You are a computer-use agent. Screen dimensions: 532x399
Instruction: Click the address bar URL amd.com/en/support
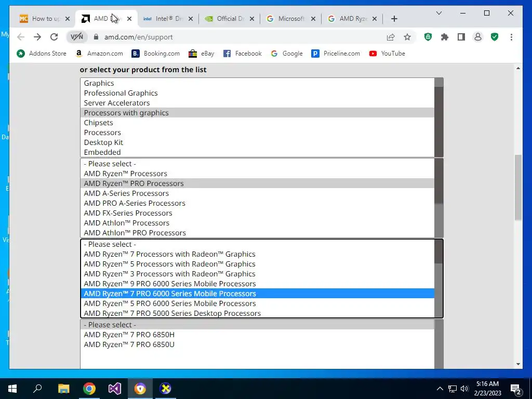[x=138, y=37]
